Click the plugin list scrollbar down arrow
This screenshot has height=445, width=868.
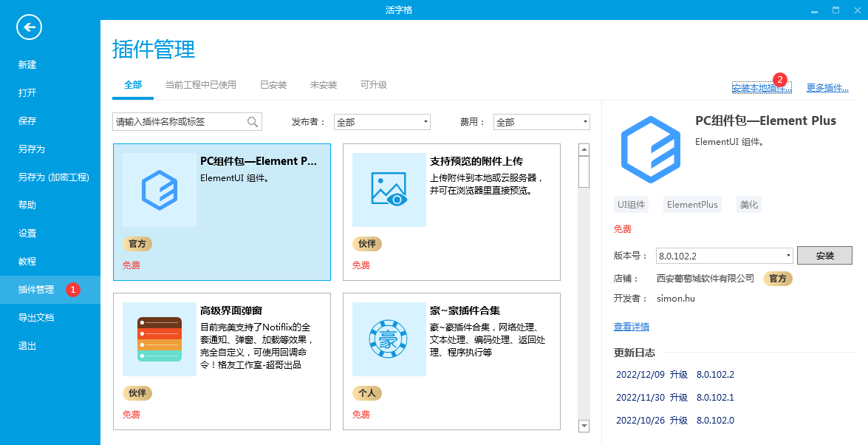point(584,426)
